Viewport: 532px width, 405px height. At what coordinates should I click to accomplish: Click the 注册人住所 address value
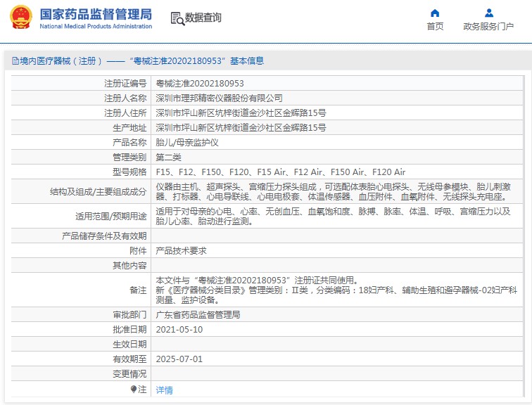tap(241, 113)
